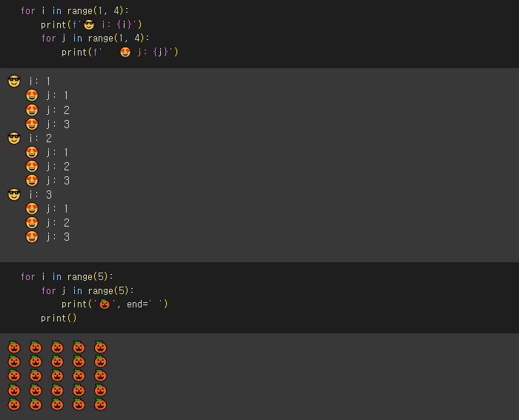Image resolution: width=519 pixels, height=420 pixels.
Task: Click the pumpkin emoji inside the print statement
Action: point(105,304)
